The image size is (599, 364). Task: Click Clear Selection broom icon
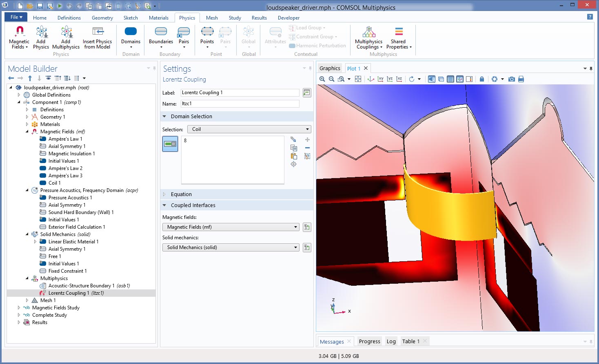coord(307,156)
